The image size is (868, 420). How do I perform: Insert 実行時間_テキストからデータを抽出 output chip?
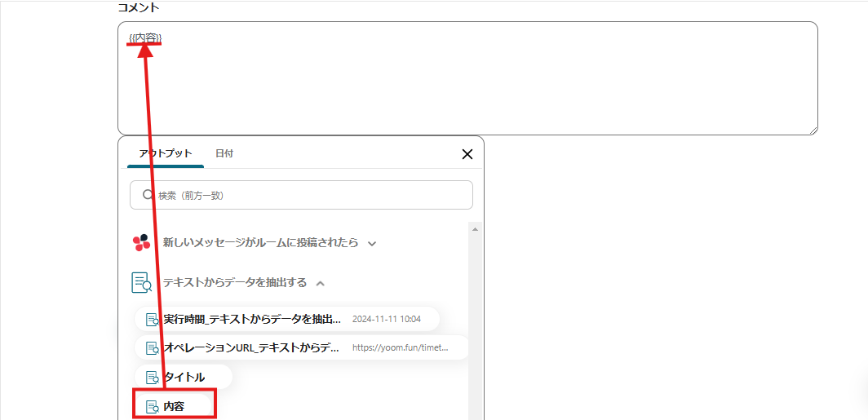click(x=287, y=320)
